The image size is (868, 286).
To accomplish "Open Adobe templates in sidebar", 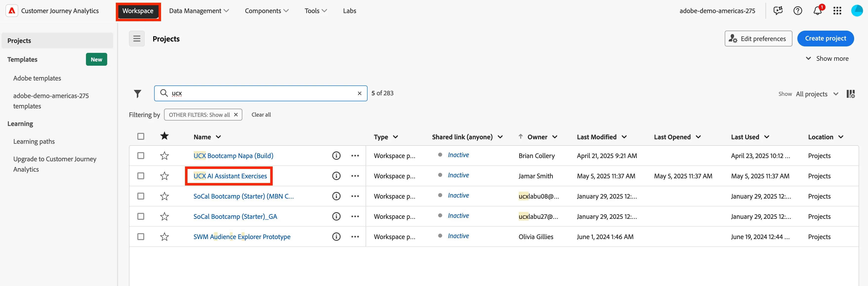I will pyautogui.click(x=37, y=78).
